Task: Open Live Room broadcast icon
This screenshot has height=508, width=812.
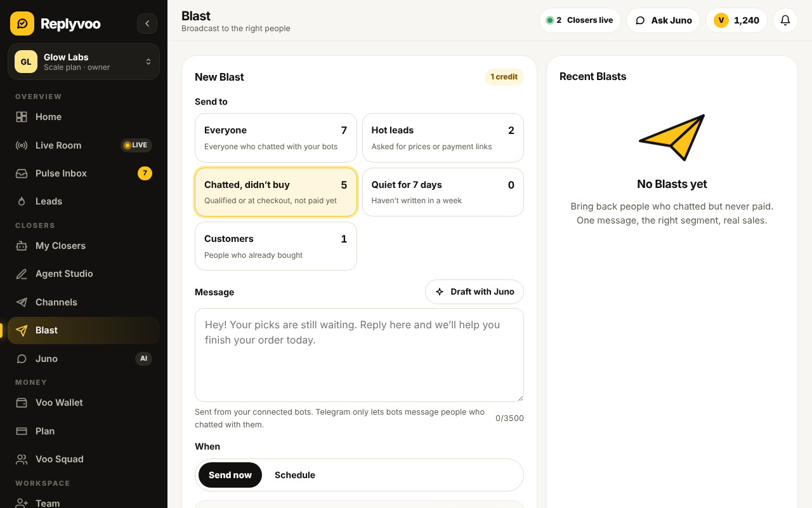Action: tap(22, 145)
